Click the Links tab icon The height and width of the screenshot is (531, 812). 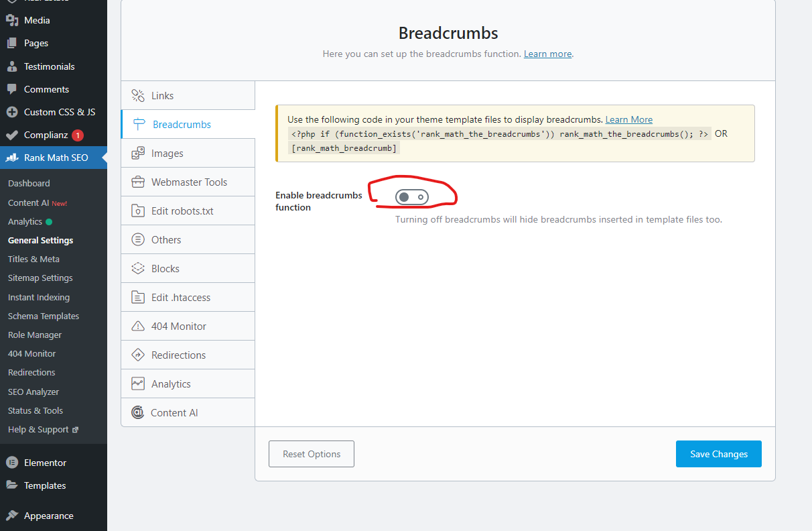click(138, 96)
